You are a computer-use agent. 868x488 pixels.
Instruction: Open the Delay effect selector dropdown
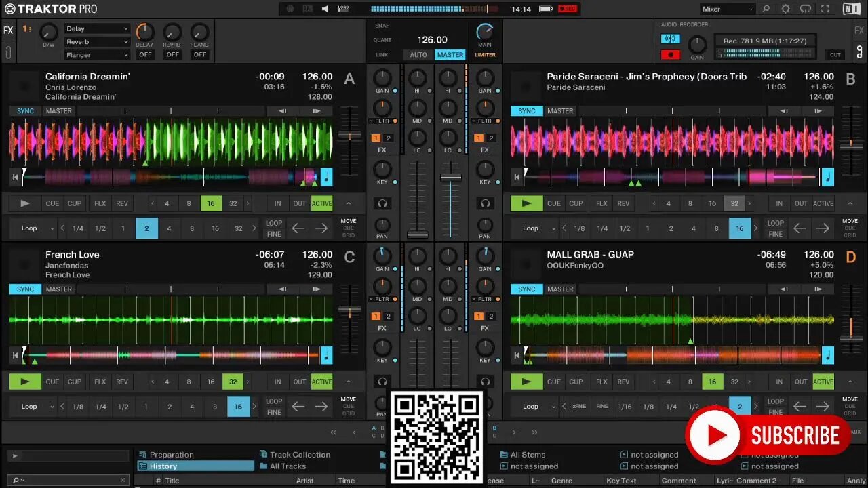pos(97,29)
